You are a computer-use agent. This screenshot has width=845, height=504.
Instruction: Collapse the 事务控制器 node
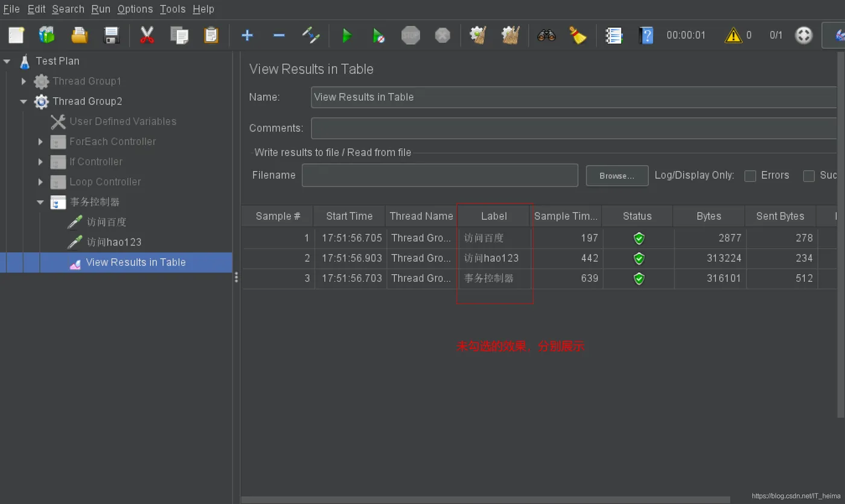click(41, 202)
